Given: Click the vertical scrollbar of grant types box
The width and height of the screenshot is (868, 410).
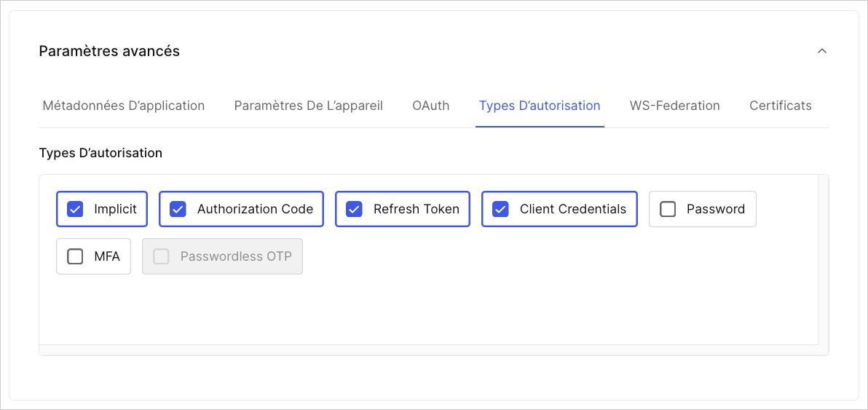Looking at the screenshot, I should tap(823, 260).
